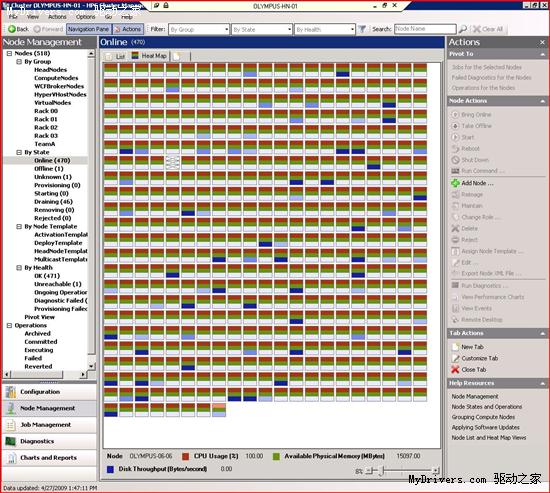
Task: Click the heat map zoom slider
Action: 401,471
